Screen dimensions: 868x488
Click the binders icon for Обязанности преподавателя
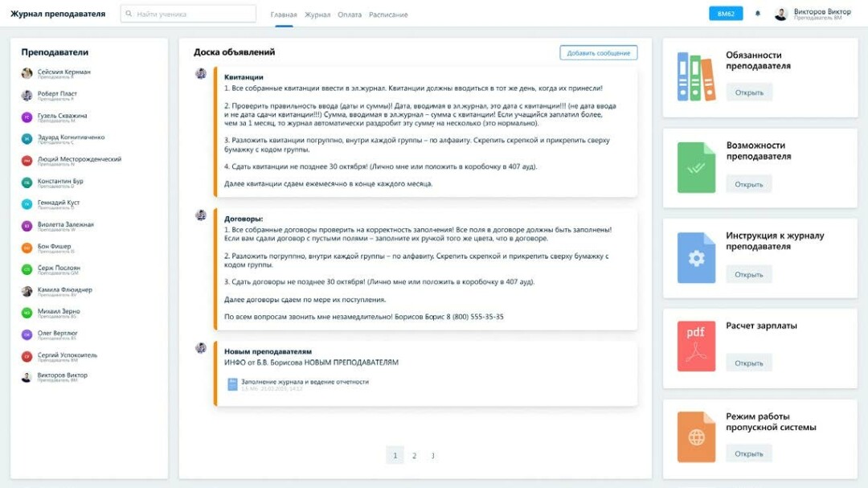[x=696, y=76]
